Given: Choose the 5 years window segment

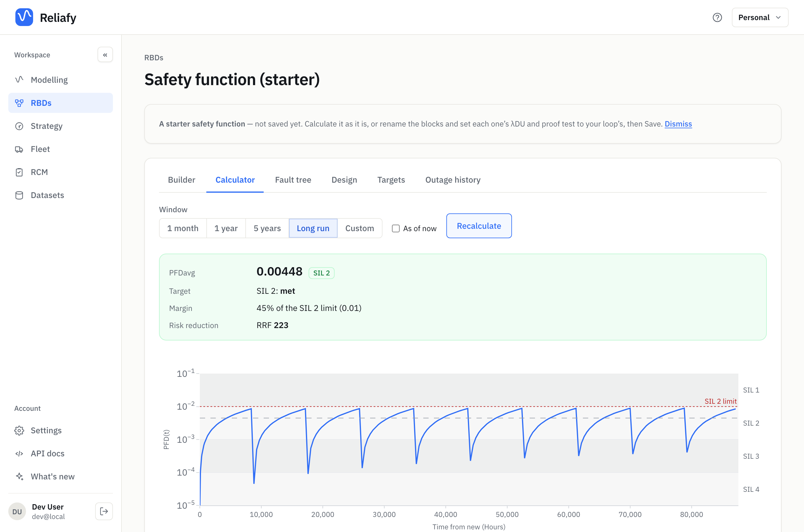Looking at the screenshot, I should [267, 228].
